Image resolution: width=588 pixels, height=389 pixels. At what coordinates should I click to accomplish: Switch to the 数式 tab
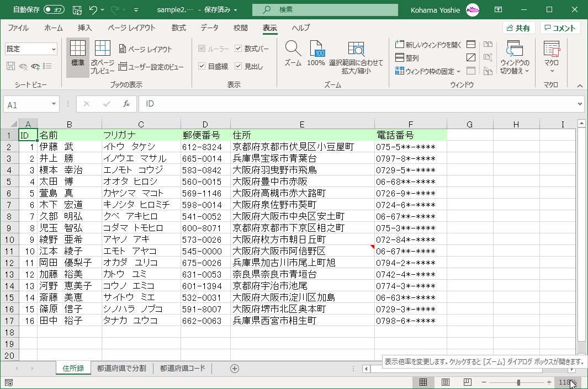tap(178, 28)
